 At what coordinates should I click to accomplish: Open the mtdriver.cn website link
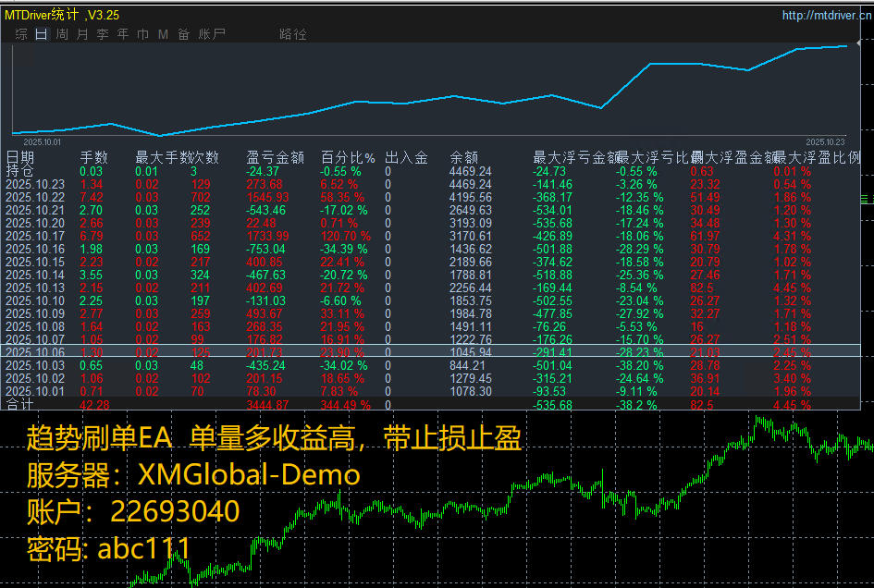point(826,15)
